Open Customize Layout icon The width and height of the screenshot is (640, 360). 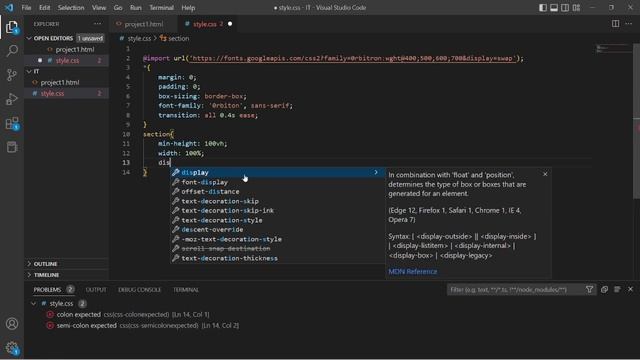(576, 8)
